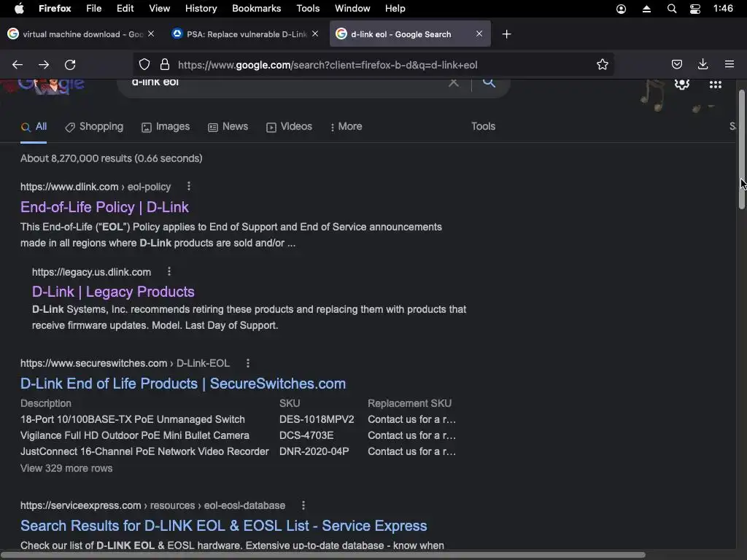Clear the Google search box
The image size is (747, 560).
(x=454, y=82)
